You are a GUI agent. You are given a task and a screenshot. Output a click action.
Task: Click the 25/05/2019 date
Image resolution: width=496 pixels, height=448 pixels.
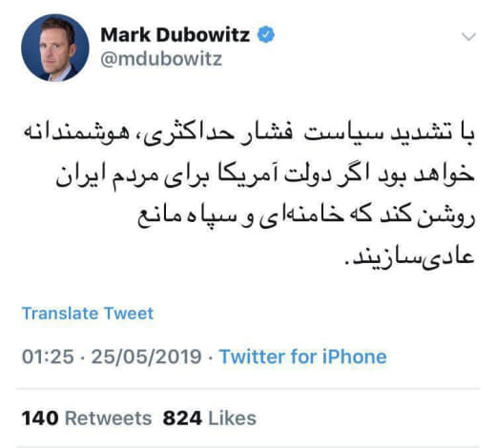tap(146, 356)
